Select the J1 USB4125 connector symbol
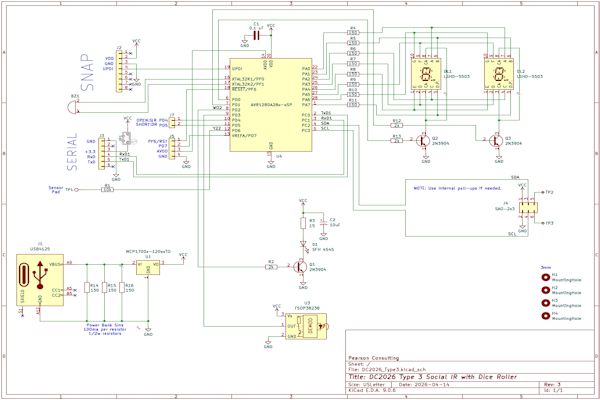 [40, 280]
